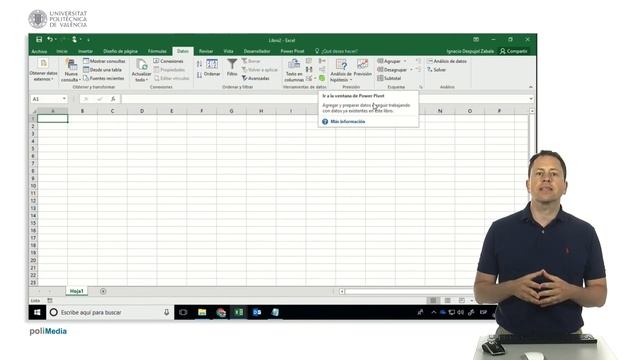Click the Relleno rápido icon
640x360 pixels.
(309, 61)
